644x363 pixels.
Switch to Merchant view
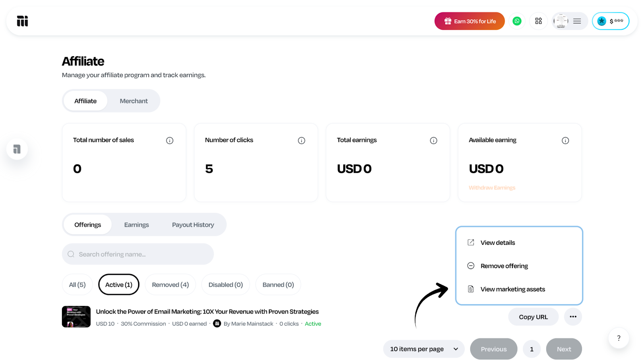click(x=134, y=101)
